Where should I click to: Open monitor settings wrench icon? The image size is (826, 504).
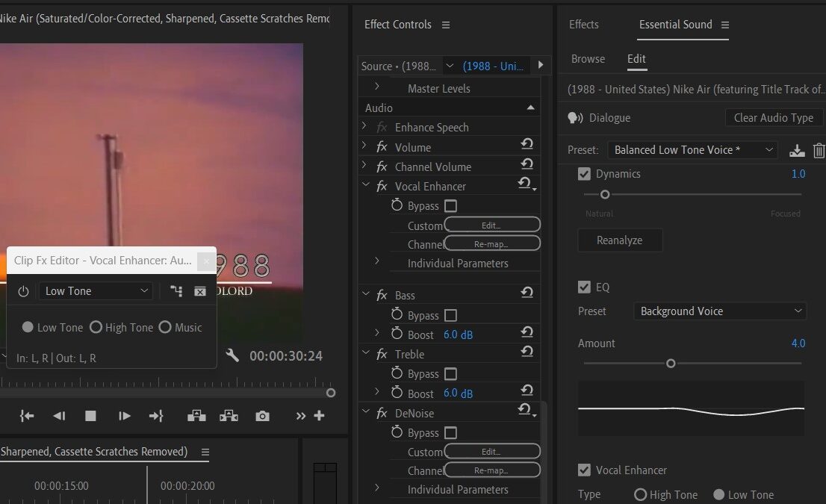232,355
